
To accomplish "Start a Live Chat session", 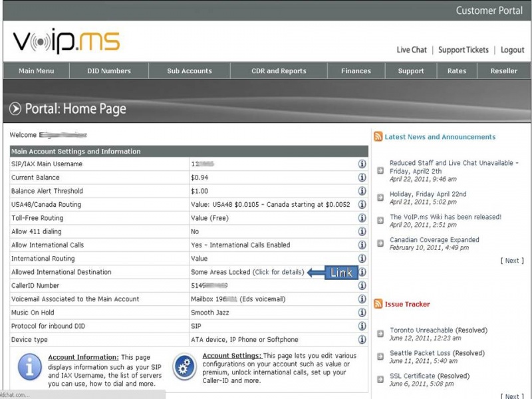I will point(412,50).
